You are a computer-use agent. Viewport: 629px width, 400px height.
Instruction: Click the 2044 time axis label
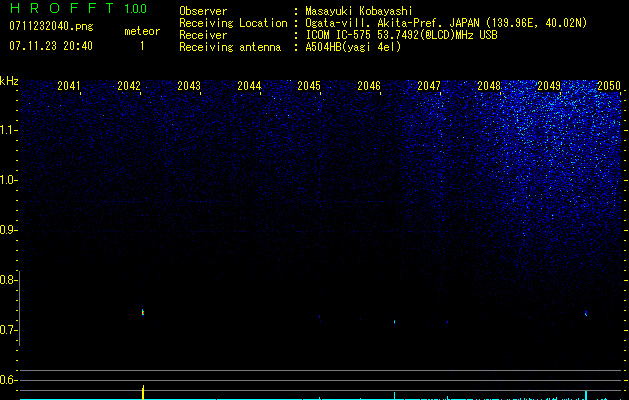249,86
